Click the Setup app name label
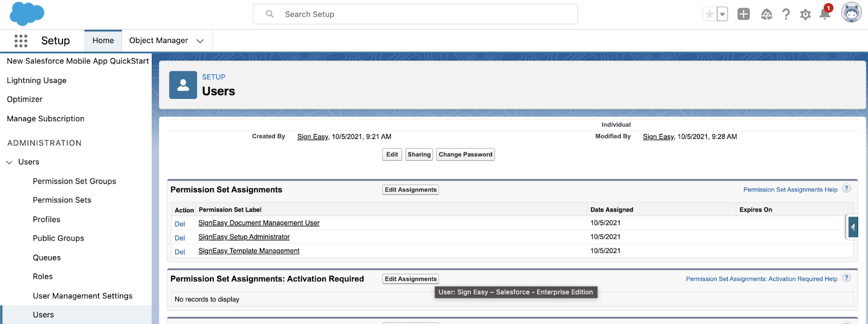The height and width of the screenshot is (324, 868). 55,41
